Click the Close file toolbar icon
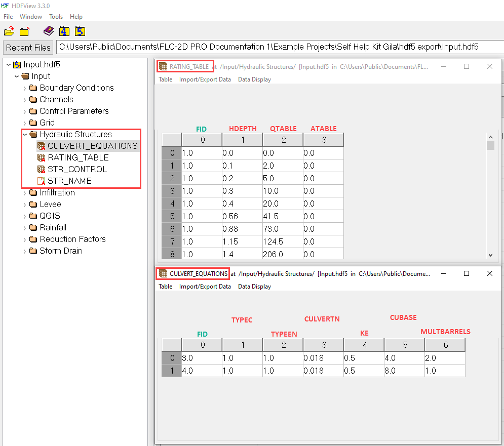 [24, 31]
